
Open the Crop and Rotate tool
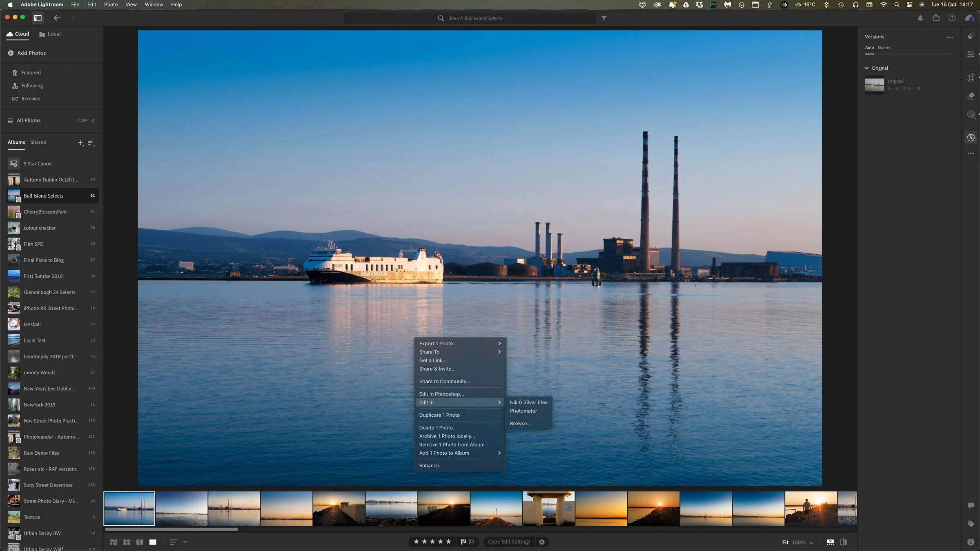coord(971,78)
